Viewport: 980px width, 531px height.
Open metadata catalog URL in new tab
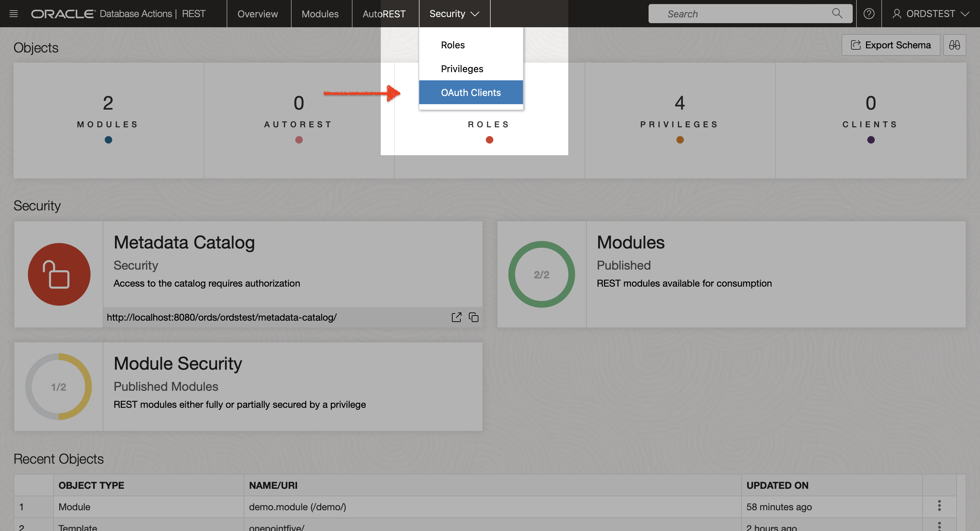click(x=456, y=317)
